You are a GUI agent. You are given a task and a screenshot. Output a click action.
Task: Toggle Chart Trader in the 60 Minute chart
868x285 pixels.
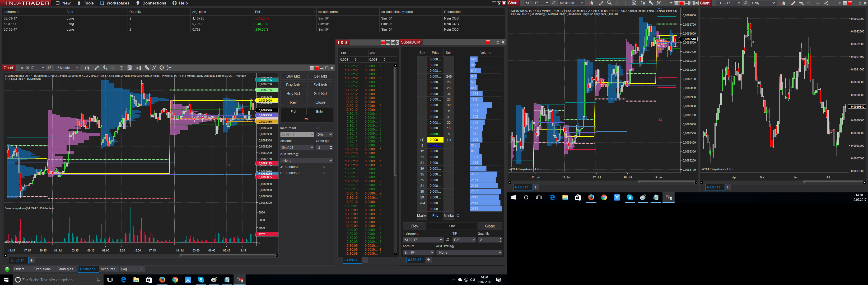click(643, 3)
